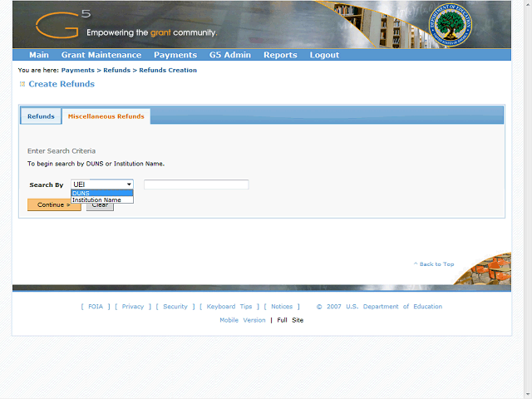Follow the Refunds Creation breadcrumb link
Viewport: 532px width, 399px height.
click(168, 70)
